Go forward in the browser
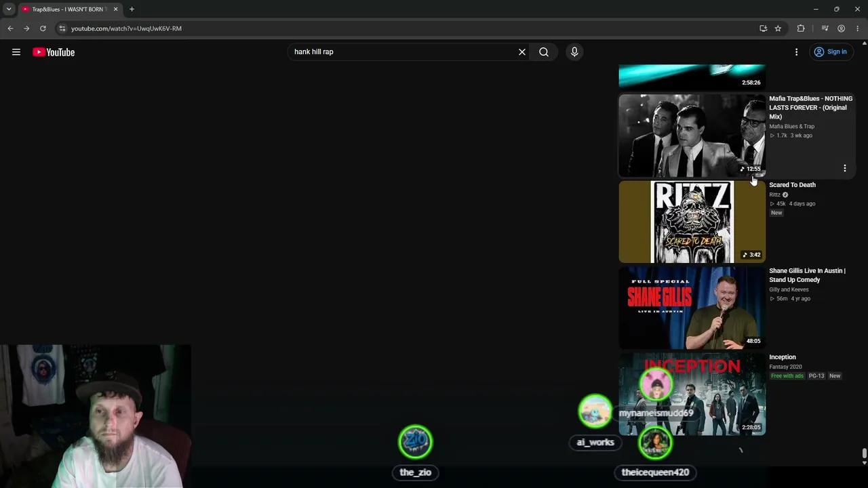Image resolution: width=868 pixels, height=488 pixels. 26,28
